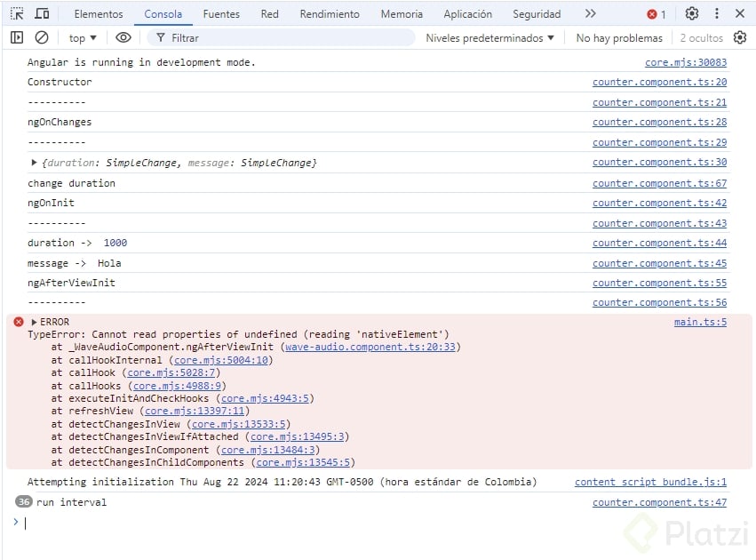
Task: Open the top context dropdown
Action: coord(83,38)
